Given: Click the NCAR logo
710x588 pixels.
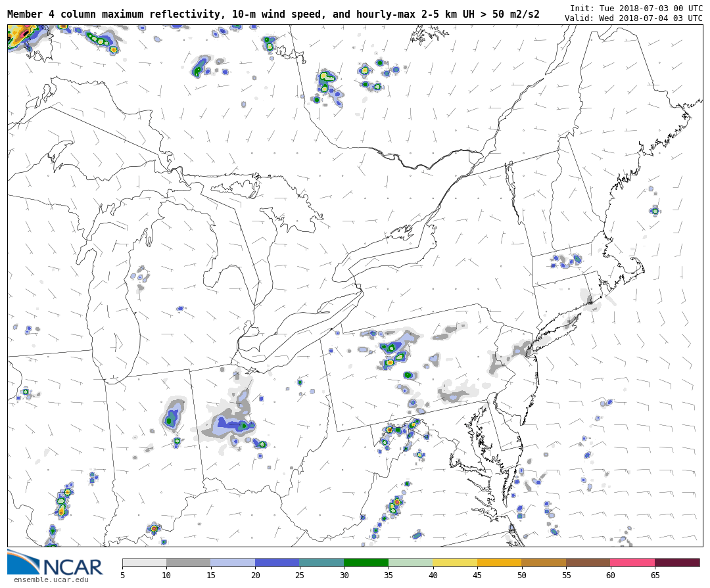Looking at the screenshot, I should click(55, 564).
